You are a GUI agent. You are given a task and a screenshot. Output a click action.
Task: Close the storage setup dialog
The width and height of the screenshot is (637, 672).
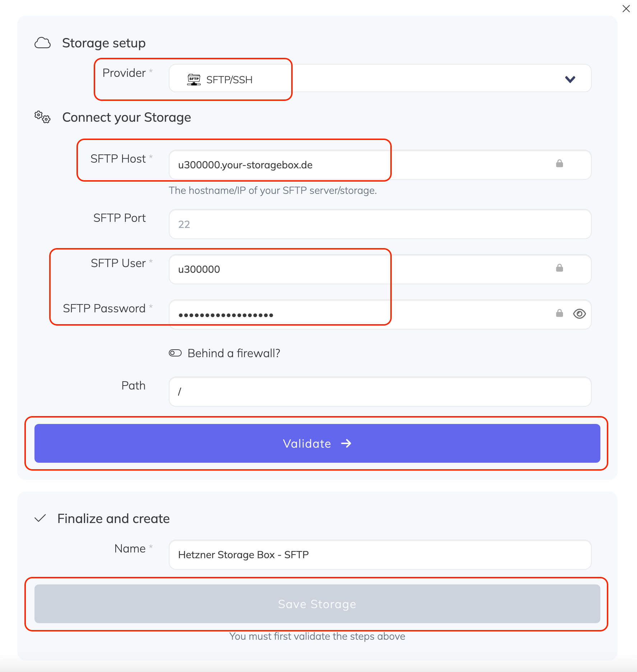point(626,9)
